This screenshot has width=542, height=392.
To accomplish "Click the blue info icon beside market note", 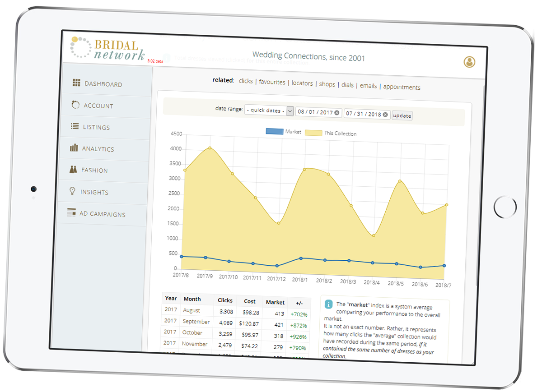I will pyautogui.click(x=329, y=304).
